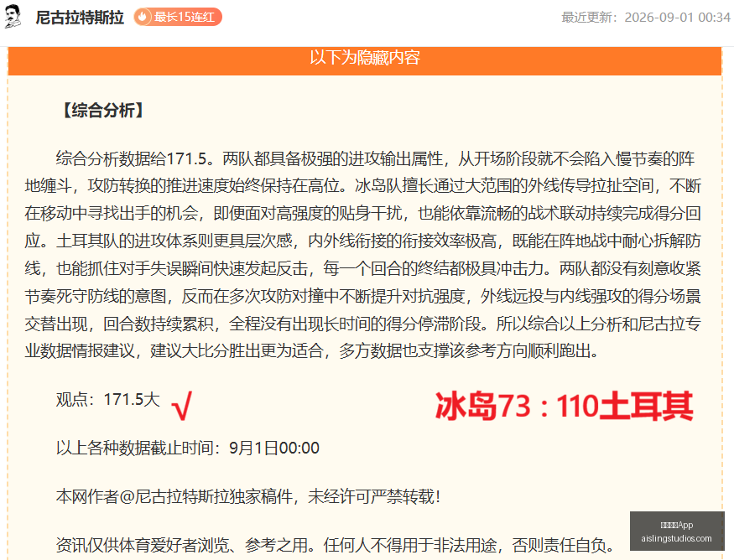Click the 最长15连红 streak badge
Viewport: 734px width, 560px height.
(178, 18)
